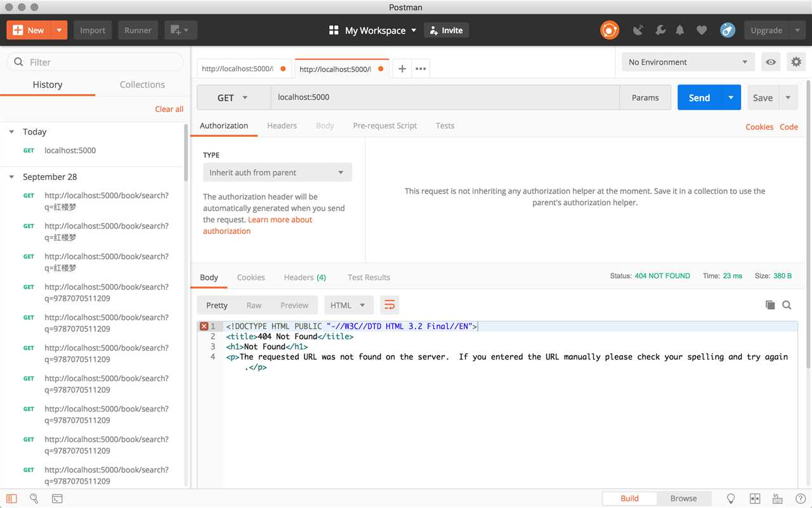The height and width of the screenshot is (508, 812).
Task: Search within the response body
Action: click(787, 305)
